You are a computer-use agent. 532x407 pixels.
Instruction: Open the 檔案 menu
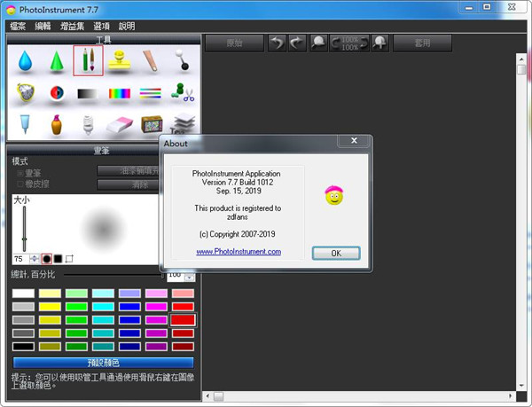(x=18, y=26)
